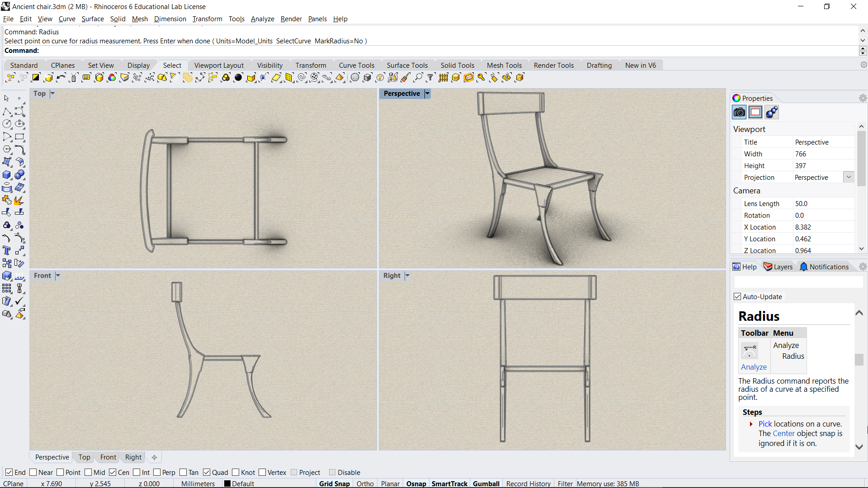Open the Perspective viewport title dropdown
This screenshot has height=488, width=868.
point(427,94)
